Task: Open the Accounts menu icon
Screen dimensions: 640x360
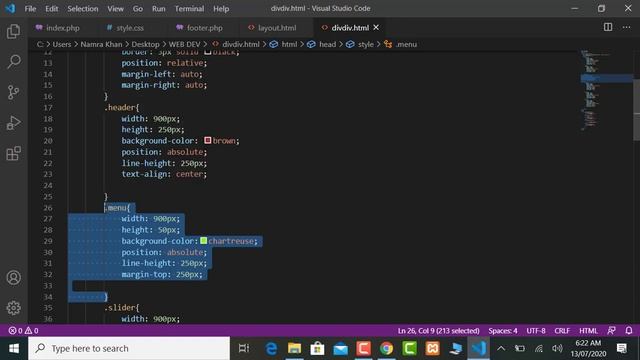Action: pyautogui.click(x=13, y=278)
